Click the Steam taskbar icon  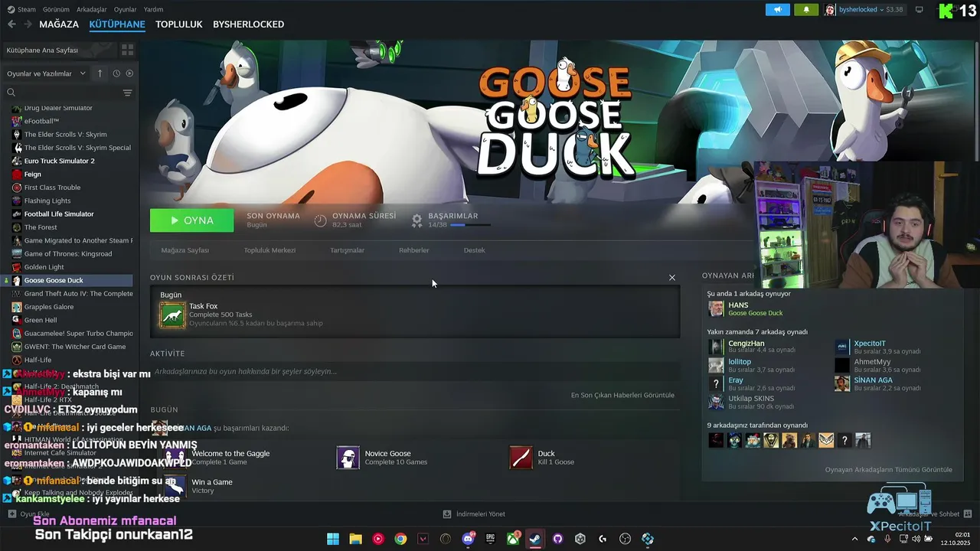point(535,539)
